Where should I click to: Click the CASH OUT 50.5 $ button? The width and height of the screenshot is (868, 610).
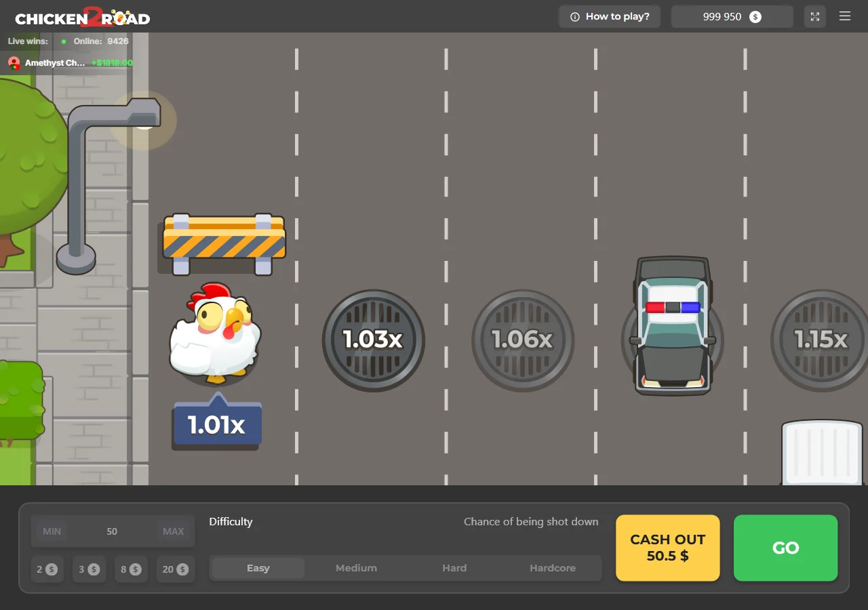tap(668, 548)
